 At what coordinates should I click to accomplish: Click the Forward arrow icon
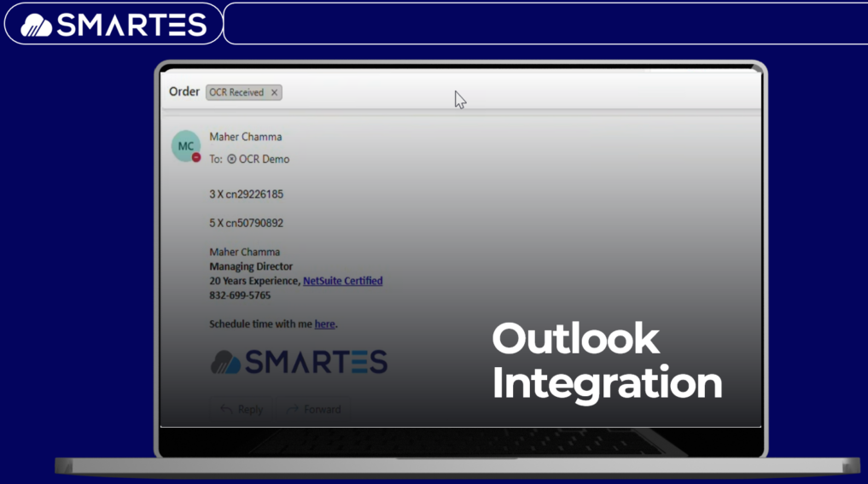click(293, 410)
